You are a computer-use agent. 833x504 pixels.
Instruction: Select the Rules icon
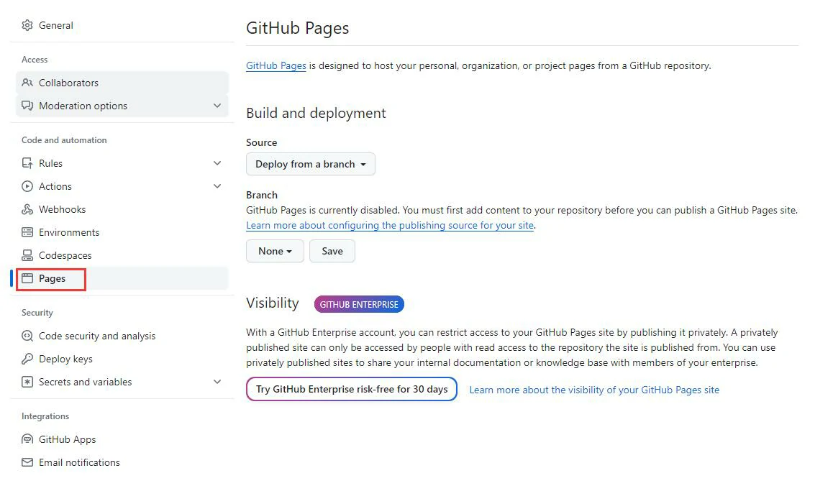click(27, 163)
